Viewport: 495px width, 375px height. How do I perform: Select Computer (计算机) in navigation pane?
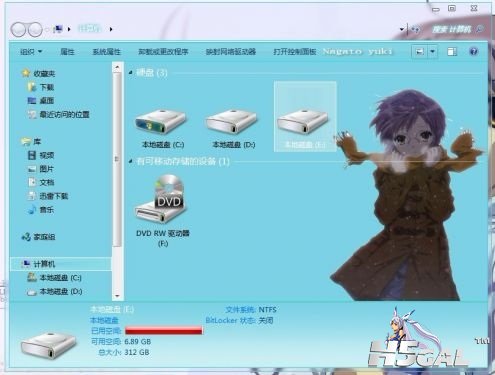pos(61,264)
